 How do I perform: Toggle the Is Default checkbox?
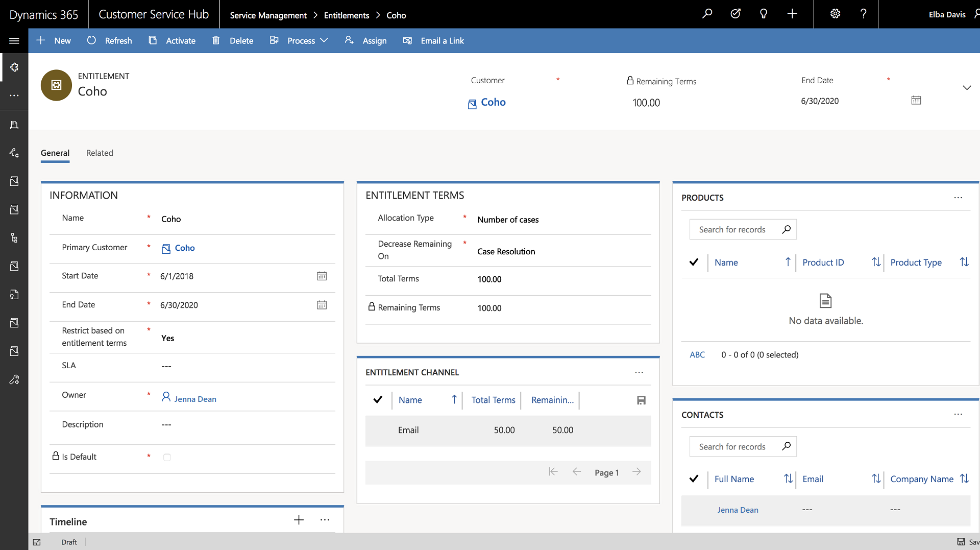tap(167, 457)
